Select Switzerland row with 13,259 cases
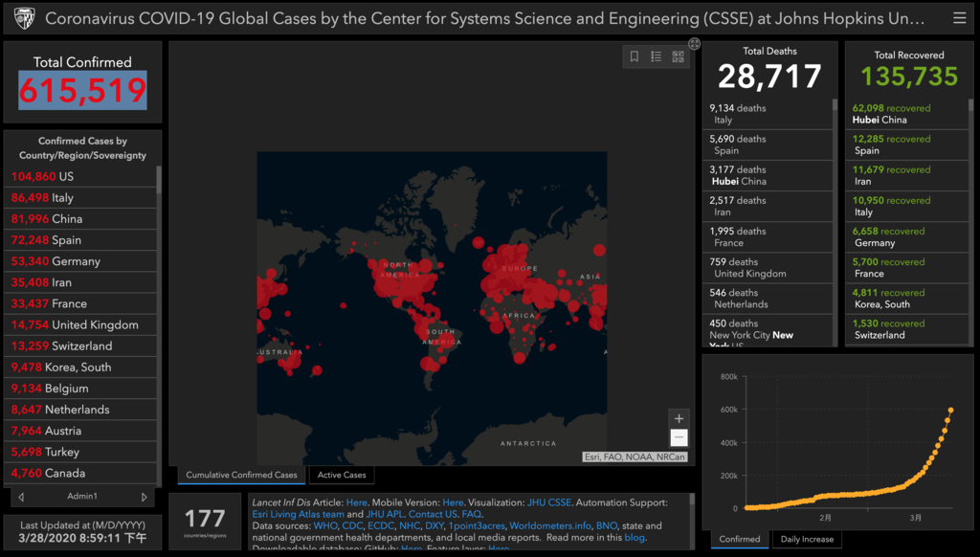 pyautogui.click(x=80, y=346)
